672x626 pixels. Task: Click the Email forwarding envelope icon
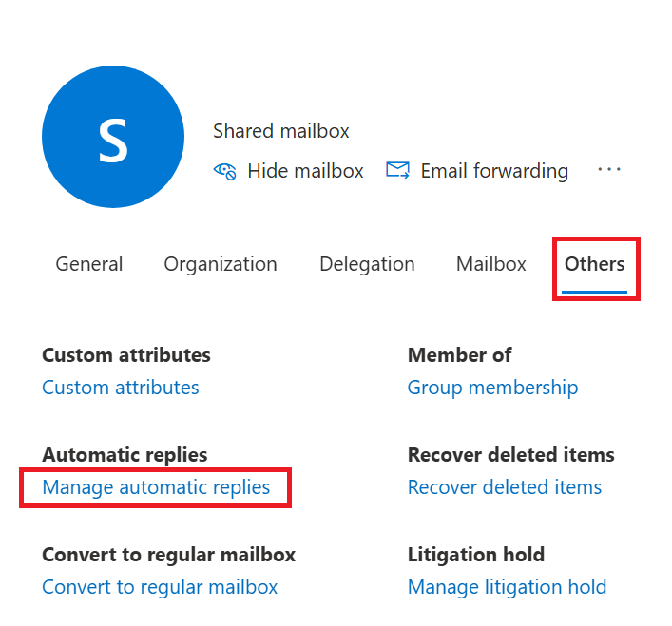click(397, 170)
